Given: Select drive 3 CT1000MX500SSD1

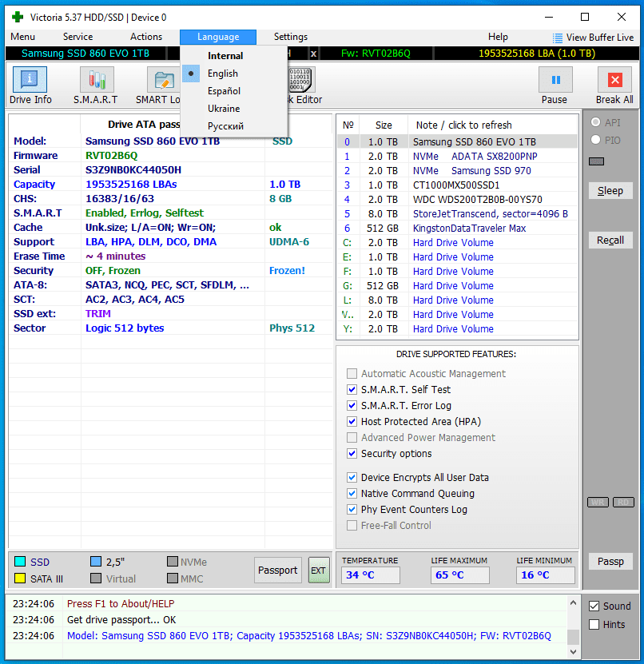Looking at the screenshot, I should (457, 185).
